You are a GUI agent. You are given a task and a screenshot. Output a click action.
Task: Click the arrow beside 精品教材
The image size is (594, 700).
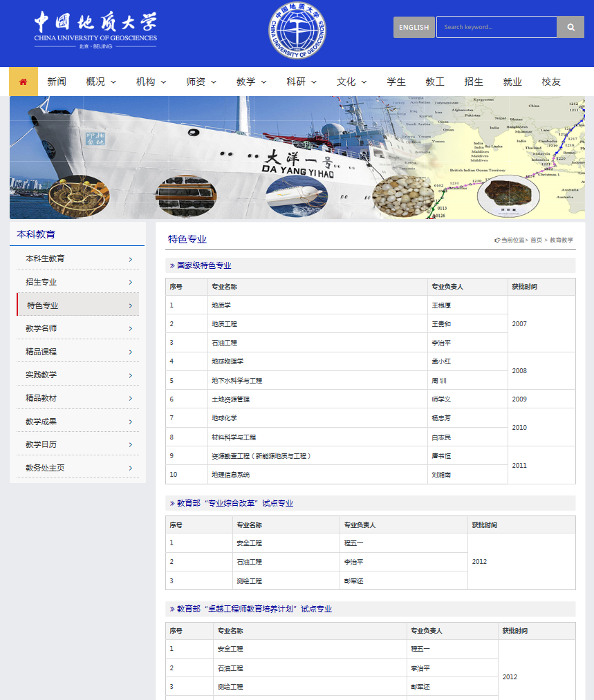pos(130,399)
